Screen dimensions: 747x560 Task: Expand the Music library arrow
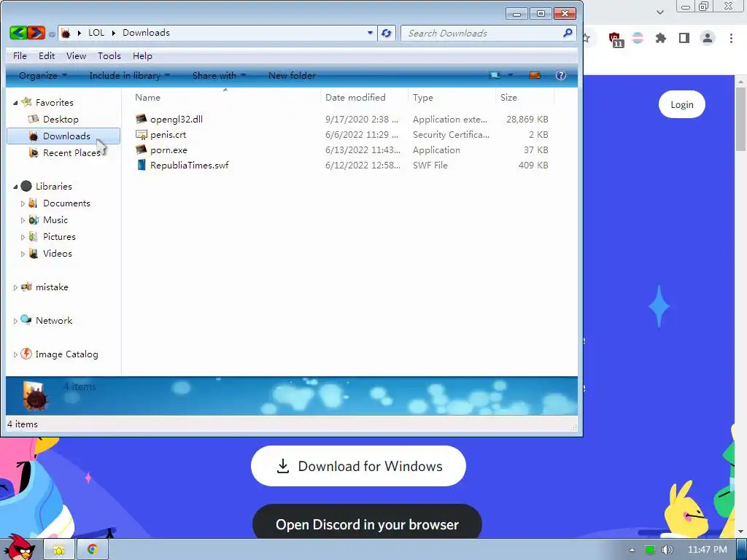pyautogui.click(x=23, y=220)
